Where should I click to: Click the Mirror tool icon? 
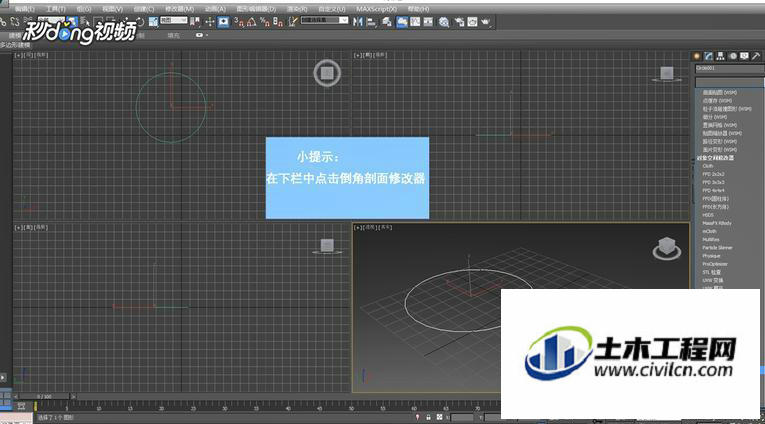point(358,22)
